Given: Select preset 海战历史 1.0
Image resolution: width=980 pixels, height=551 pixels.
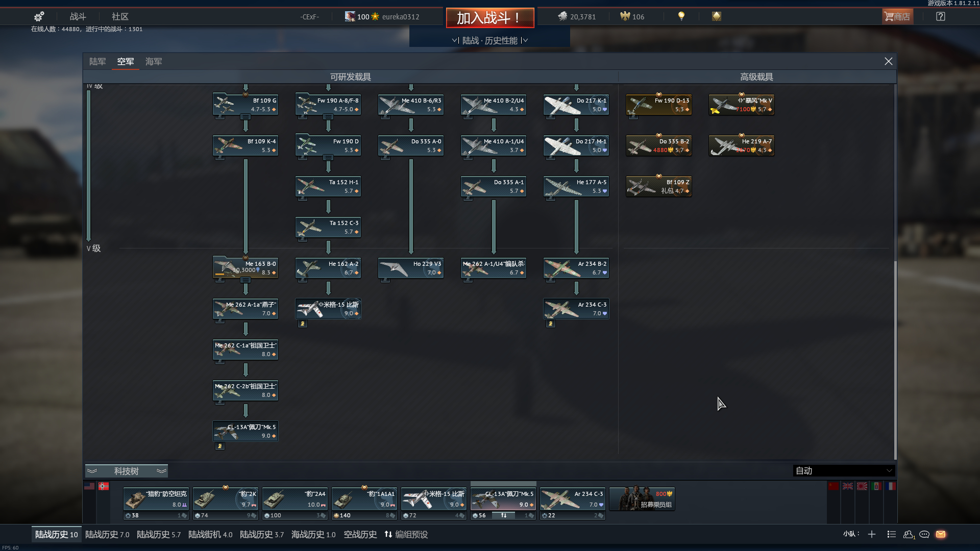Looking at the screenshot, I should coord(313,534).
